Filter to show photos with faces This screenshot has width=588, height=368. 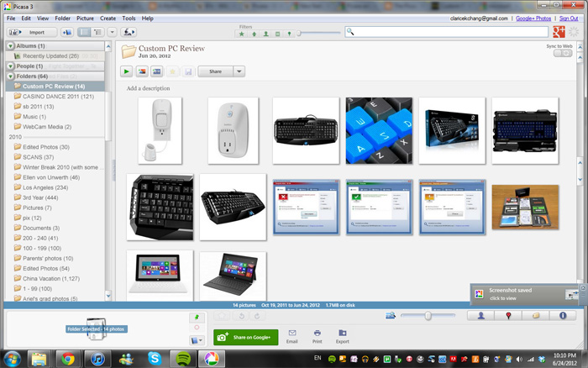pyautogui.click(x=266, y=34)
